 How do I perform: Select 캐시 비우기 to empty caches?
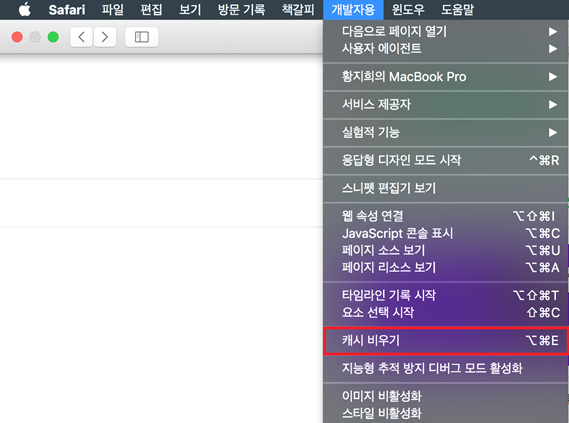[x=445, y=340]
